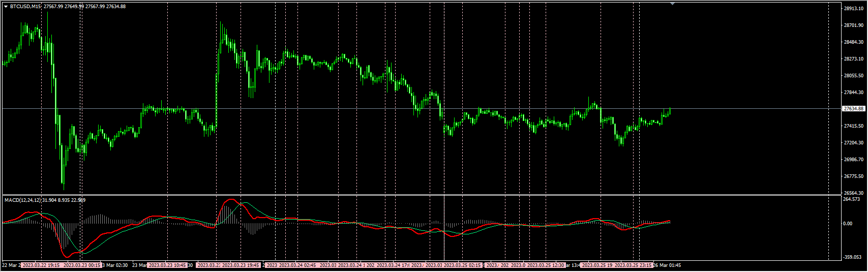
Task: Click the 27415.50 price scale value
Action: (854, 126)
